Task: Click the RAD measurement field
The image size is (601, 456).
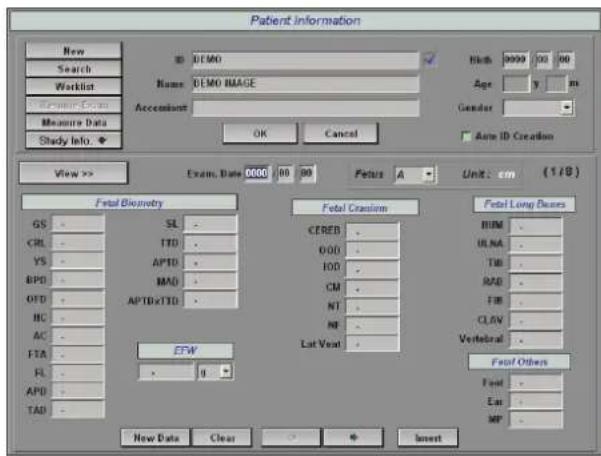Action: (x=536, y=282)
